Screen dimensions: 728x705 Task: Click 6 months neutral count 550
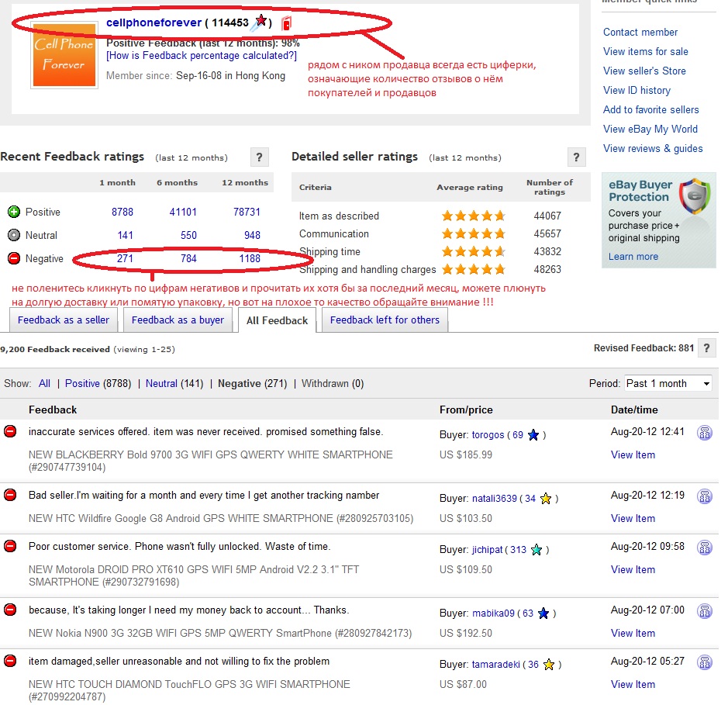pyautogui.click(x=189, y=236)
